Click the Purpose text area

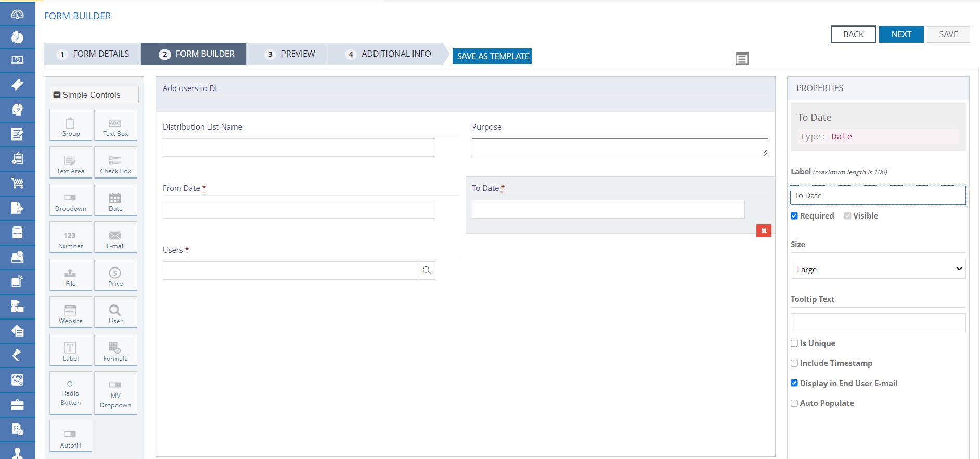pyautogui.click(x=620, y=148)
